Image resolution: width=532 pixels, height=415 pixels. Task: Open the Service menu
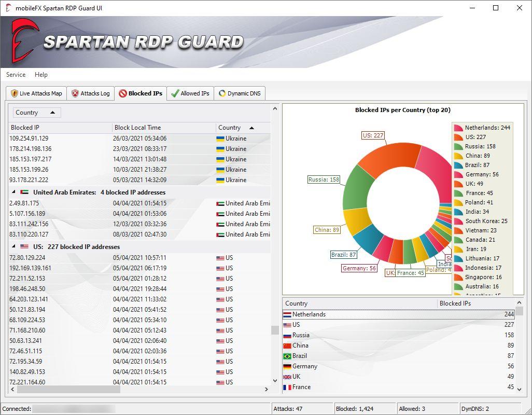(16, 75)
